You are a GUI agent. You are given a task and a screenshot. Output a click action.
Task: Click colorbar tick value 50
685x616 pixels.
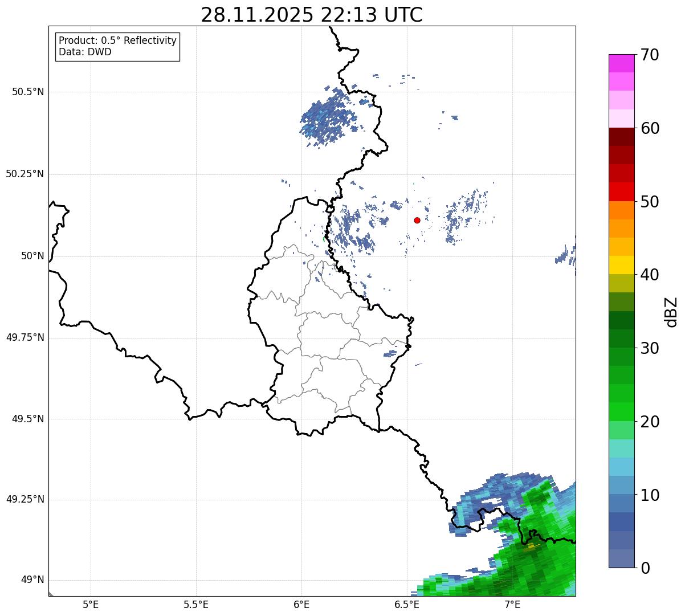[650, 202]
